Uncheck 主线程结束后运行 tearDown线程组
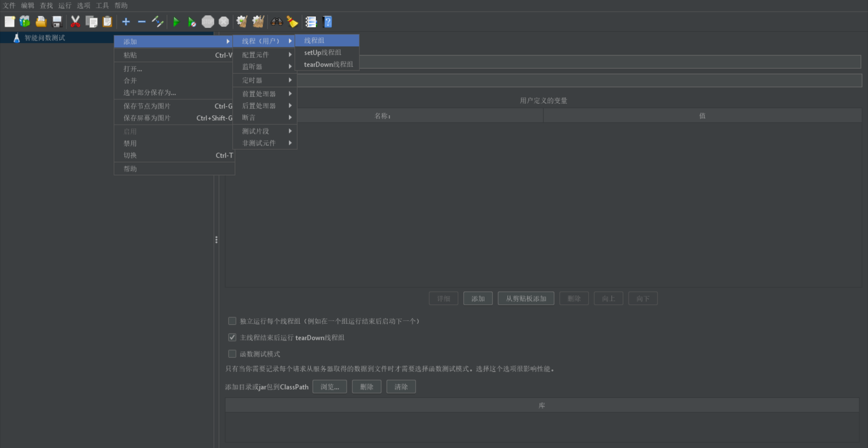Screen dimensions: 868x448 pyautogui.click(x=232, y=337)
